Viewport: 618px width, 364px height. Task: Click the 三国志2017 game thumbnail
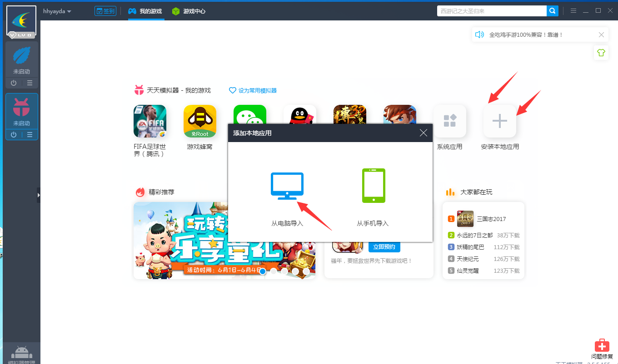coord(465,219)
